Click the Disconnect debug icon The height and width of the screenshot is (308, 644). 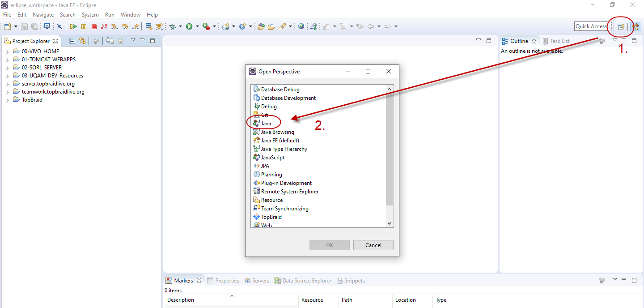[104, 26]
